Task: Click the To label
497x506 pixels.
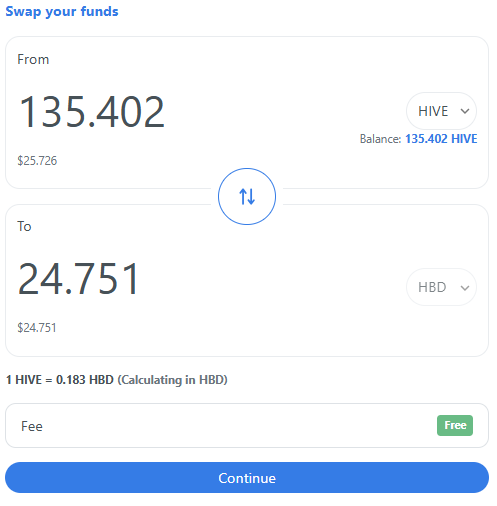Action: 24,226
